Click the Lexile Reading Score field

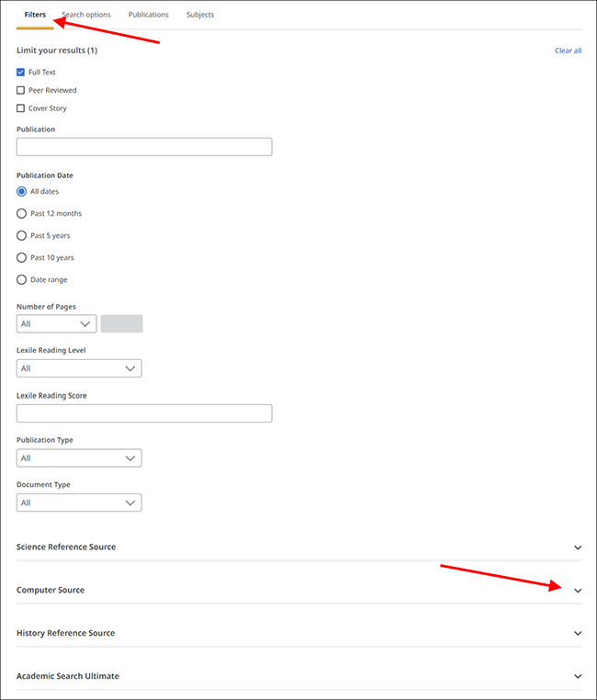click(x=144, y=413)
